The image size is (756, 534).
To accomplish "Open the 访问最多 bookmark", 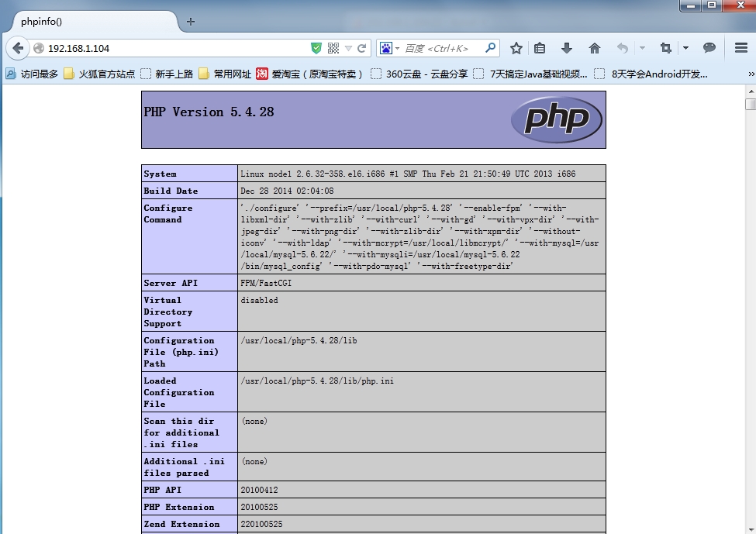I will tap(32, 74).
